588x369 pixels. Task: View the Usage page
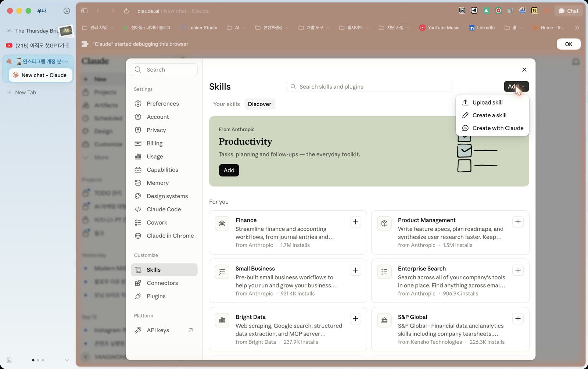coord(164,157)
